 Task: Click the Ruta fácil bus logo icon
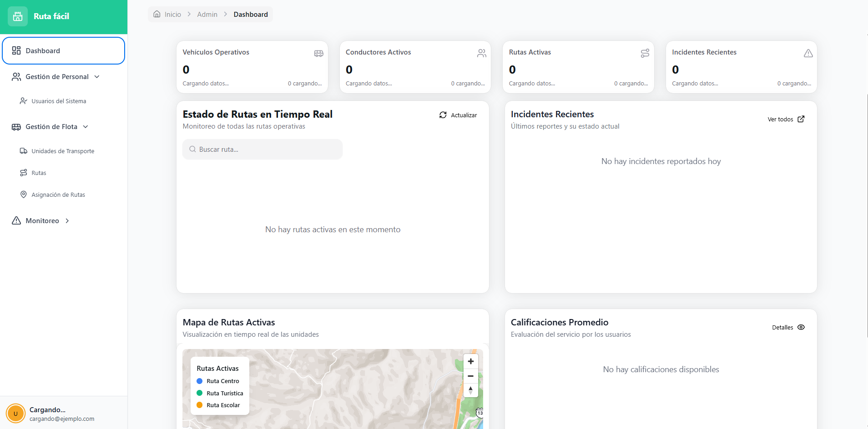[17, 16]
